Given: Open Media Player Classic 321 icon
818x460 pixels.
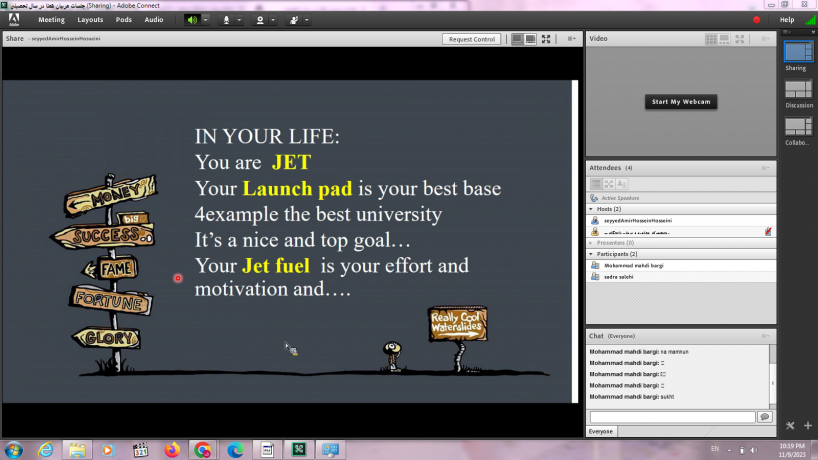Looking at the screenshot, I should pyautogui.click(x=140, y=450).
